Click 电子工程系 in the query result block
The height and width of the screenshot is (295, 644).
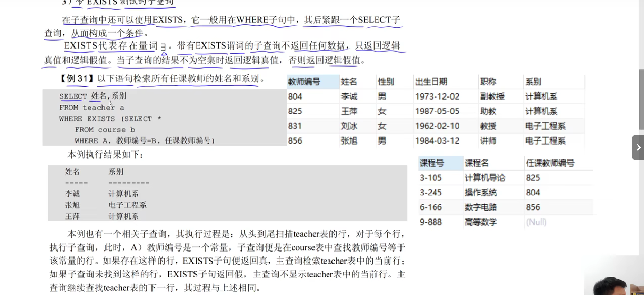pos(127,205)
